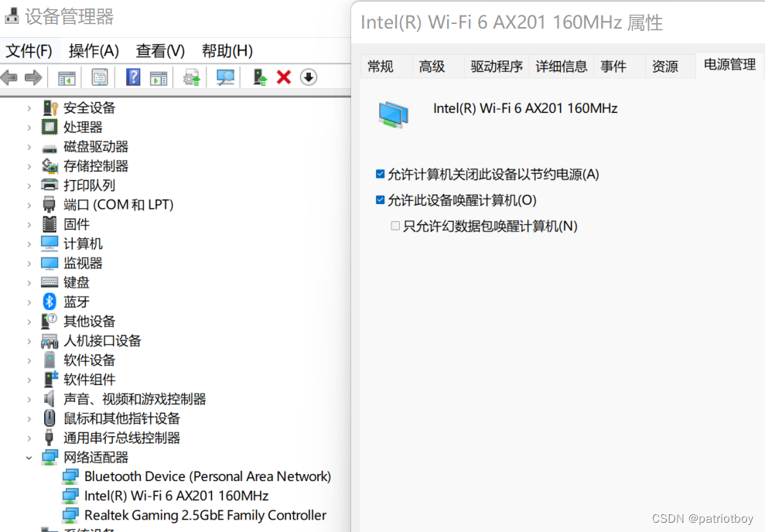Switch to the 详细信息 tab
765x532 pixels.
coord(562,66)
